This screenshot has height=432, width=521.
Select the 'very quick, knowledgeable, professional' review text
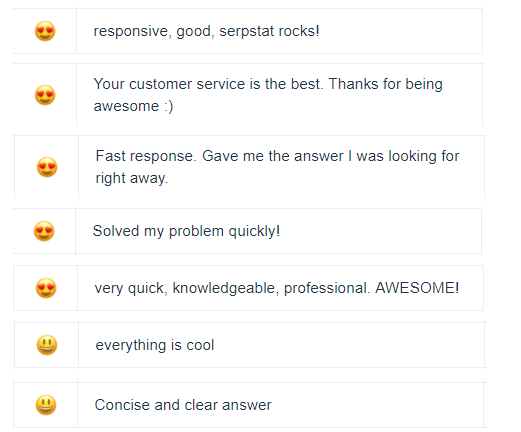click(232, 288)
